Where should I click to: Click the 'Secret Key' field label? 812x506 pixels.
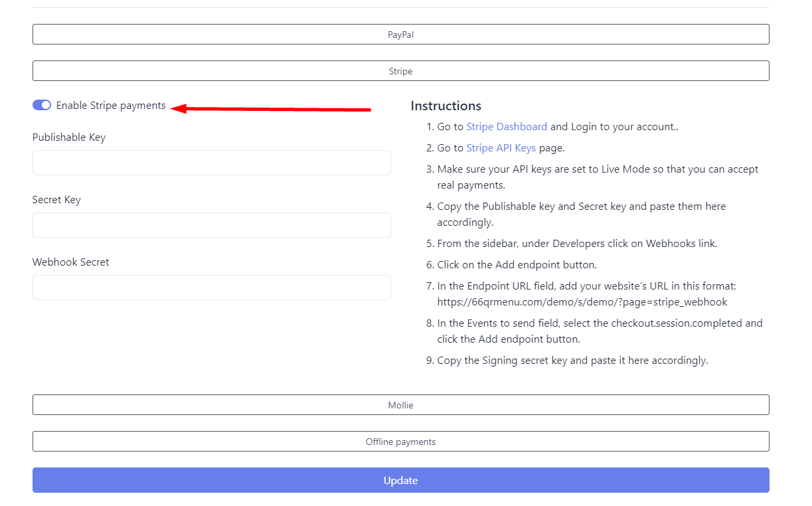tap(56, 200)
